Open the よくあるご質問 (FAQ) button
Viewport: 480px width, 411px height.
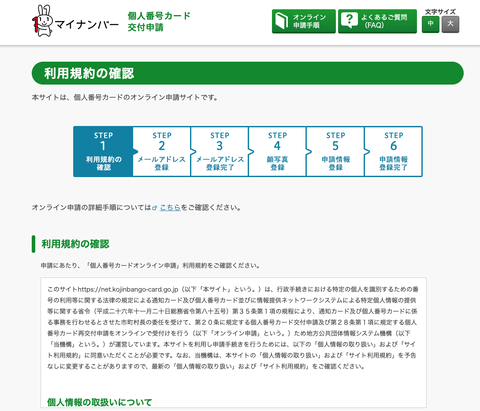[377, 21]
